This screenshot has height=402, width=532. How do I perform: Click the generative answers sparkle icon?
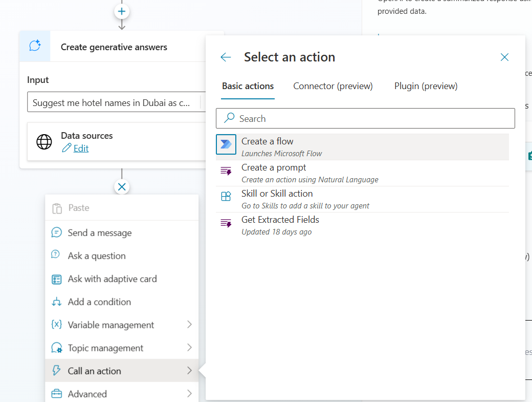pos(35,47)
